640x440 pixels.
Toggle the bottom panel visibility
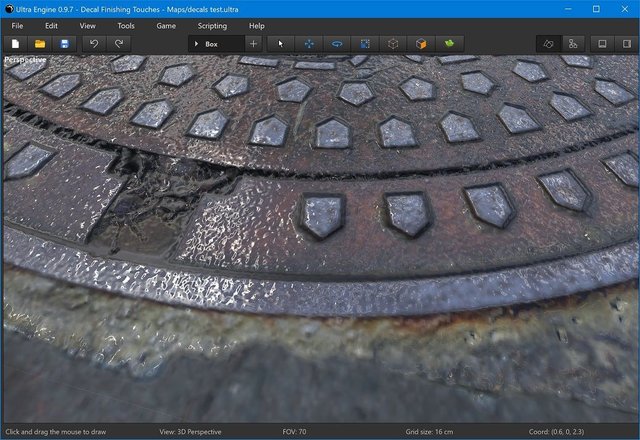(x=602, y=44)
